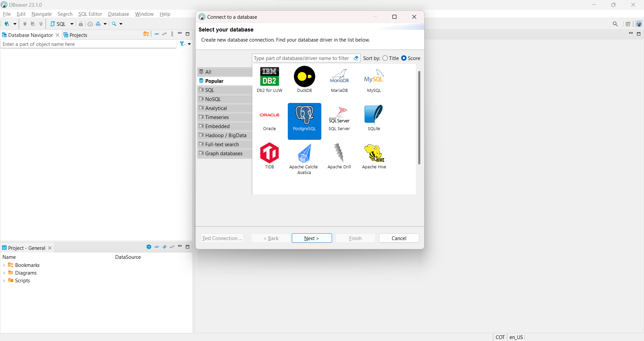The image size is (644, 341).
Task: Expand the SQL button dropdown arrow
Action: [72, 24]
